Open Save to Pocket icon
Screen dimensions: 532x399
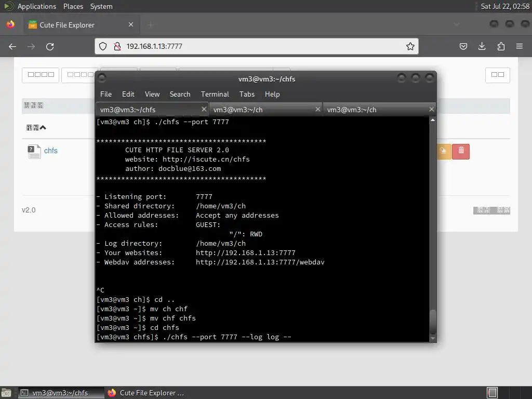coord(463,46)
